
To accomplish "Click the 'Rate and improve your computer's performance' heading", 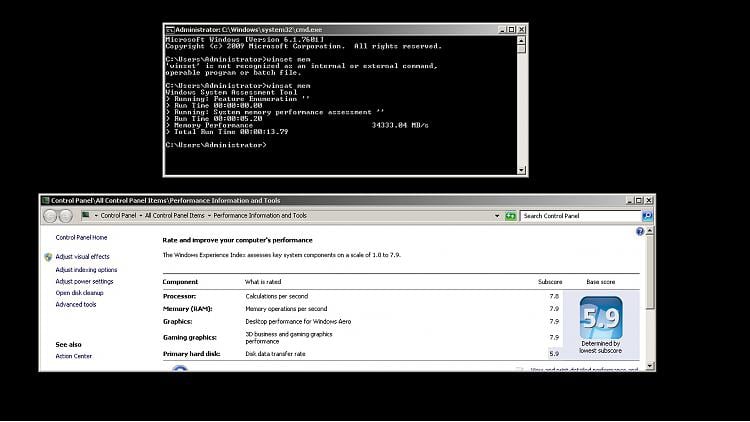I will point(237,240).
